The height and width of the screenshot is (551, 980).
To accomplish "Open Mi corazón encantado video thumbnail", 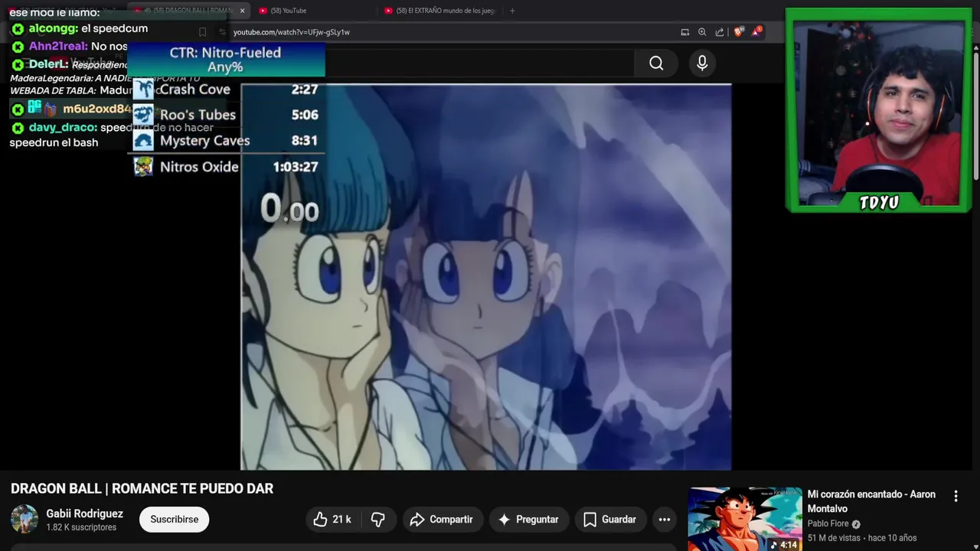I will coord(745,519).
